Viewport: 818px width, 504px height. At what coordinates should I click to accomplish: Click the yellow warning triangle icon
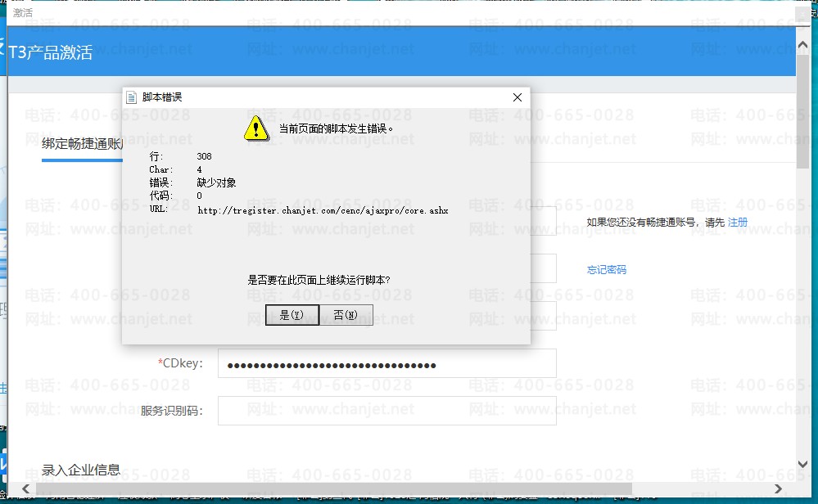[256, 128]
